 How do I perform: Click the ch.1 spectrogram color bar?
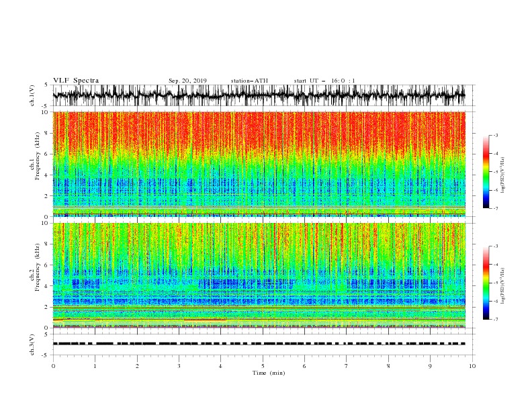tap(486, 172)
